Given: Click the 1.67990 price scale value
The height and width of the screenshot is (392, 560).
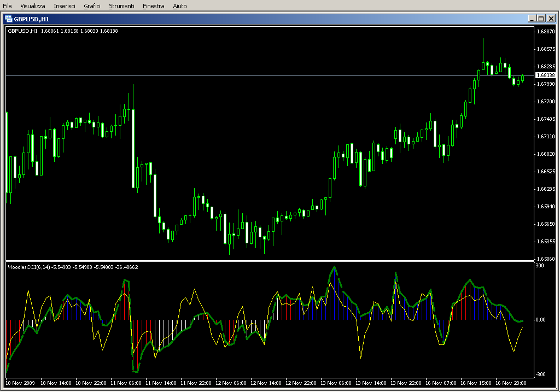Looking at the screenshot, I should (x=546, y=84).
